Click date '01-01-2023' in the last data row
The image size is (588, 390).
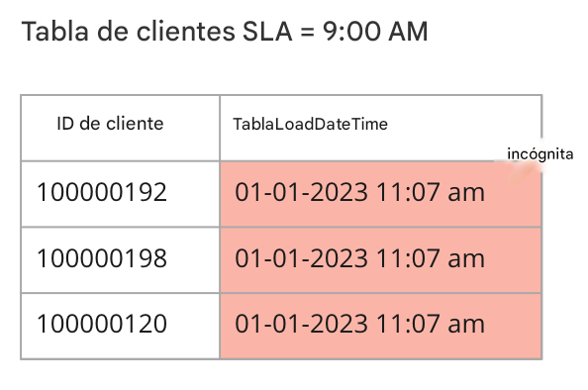click(x=301, y=324)
